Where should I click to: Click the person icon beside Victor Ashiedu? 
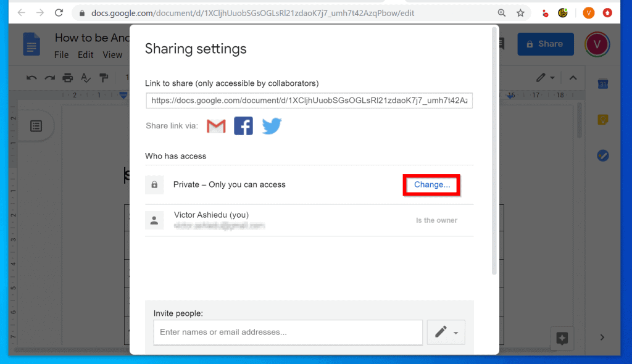coord(154,220)
